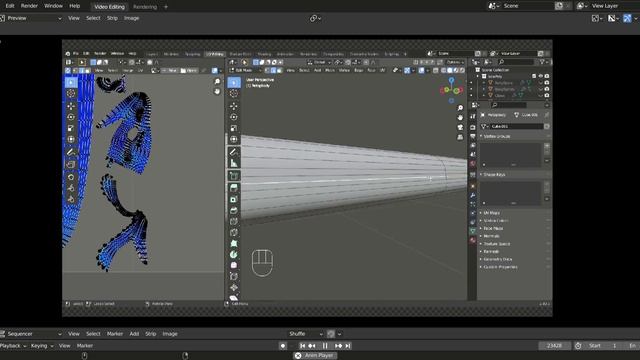
Task: Open the overlays options arrow in Preview
Action: click(636, 18)
